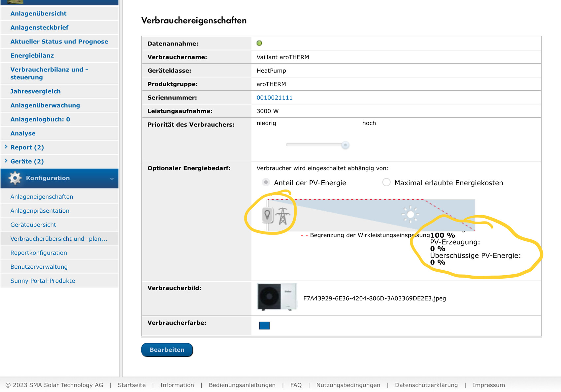Viewport: 561px width, 392px height.
Task: Click the sun icon in PV diagram
Action: [410, 215]
